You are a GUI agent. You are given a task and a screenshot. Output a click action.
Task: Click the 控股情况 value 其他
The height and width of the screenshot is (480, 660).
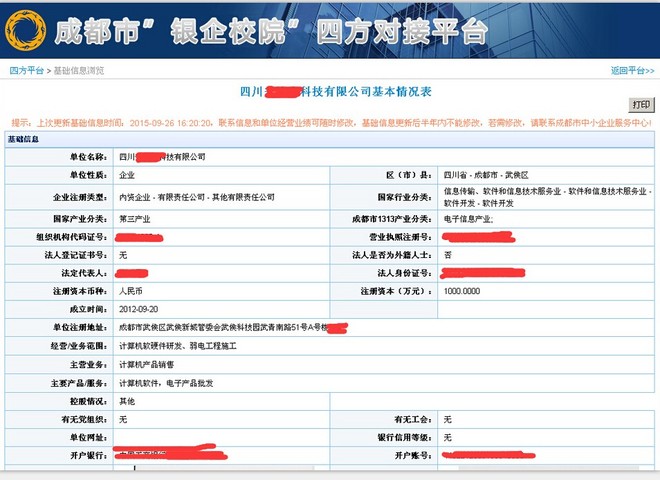coord(127,401)
